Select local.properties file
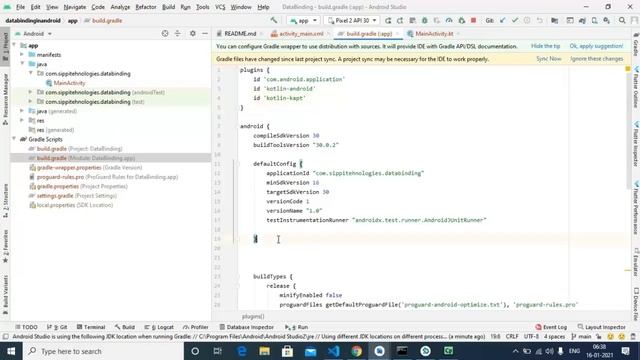This screenshot has height=360, width=640. pos(71,205)
